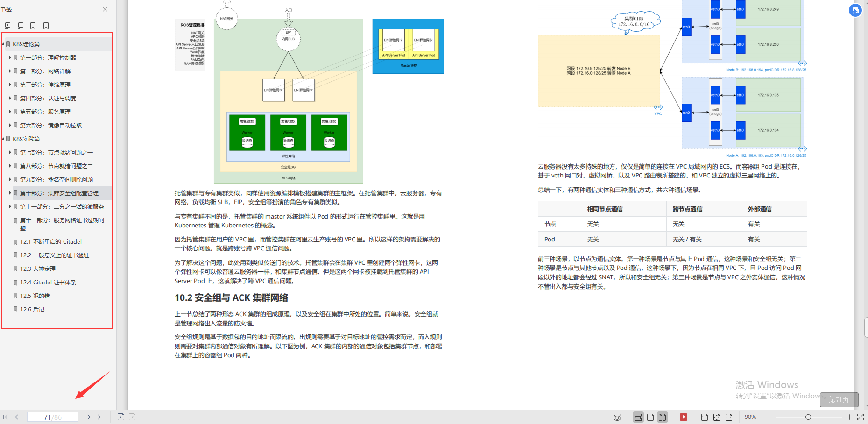Viewport: 868px width, 424px height.
Task: Start slideshow with red play button
Action: (x=684, y=417)
